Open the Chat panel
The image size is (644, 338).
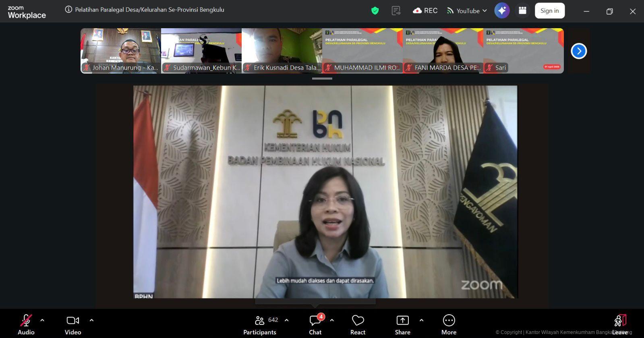[315, 324]
